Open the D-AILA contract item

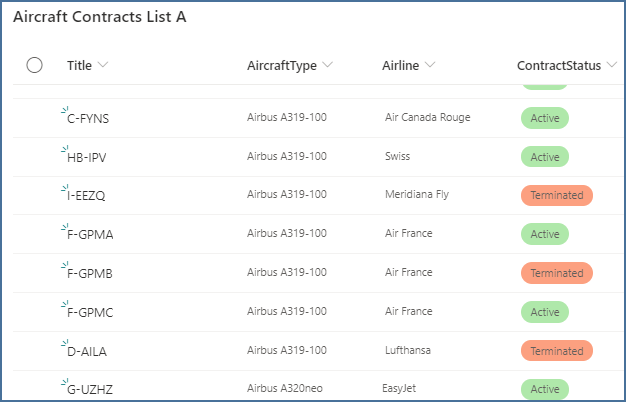point(87,351)
